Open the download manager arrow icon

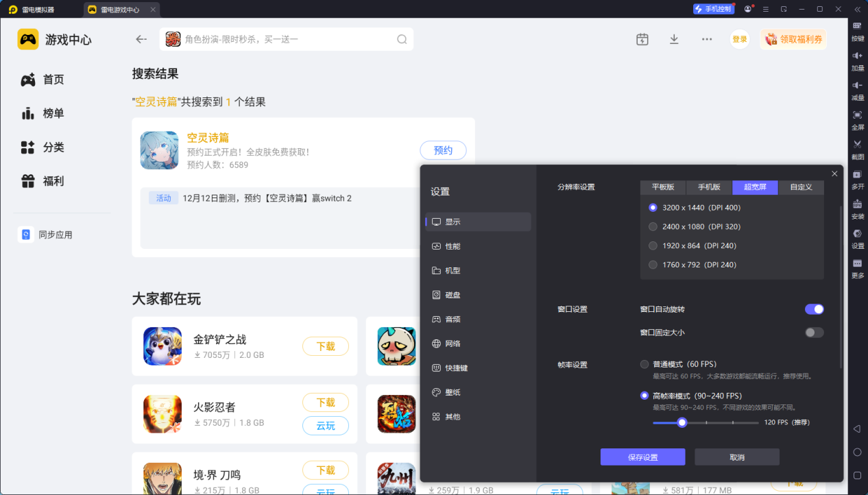[674, 39]
